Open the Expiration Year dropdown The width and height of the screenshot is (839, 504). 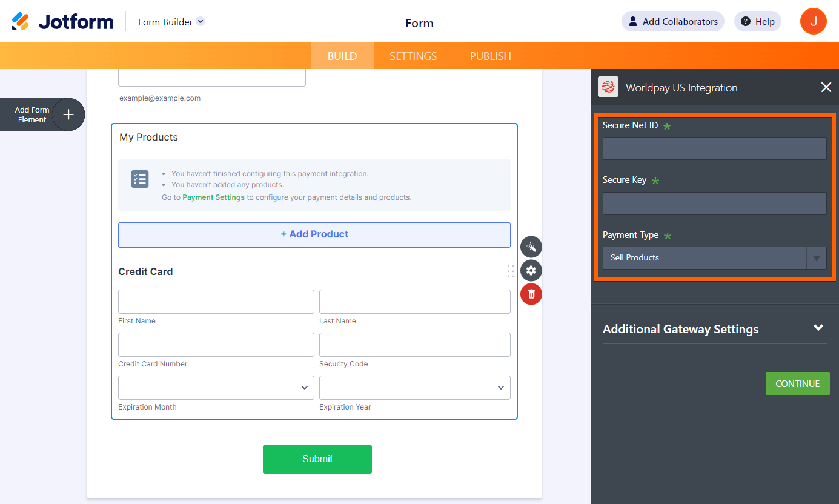[415, 388]
